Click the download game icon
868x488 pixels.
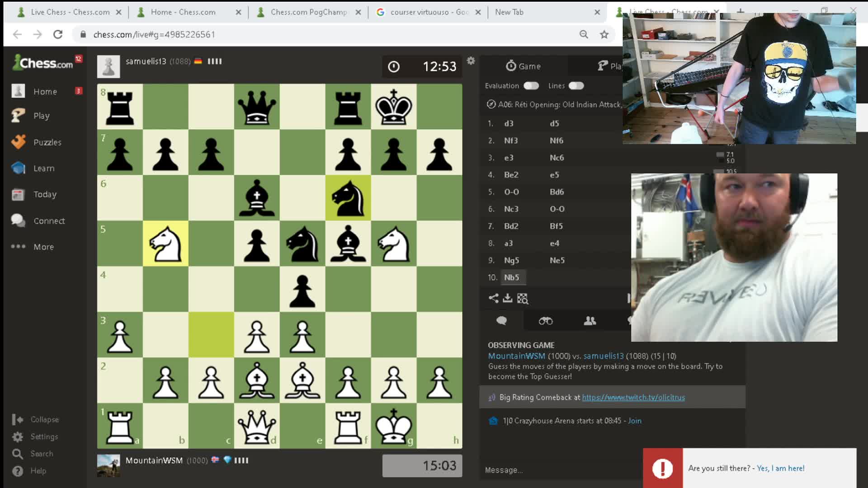(x=508, y=298)
